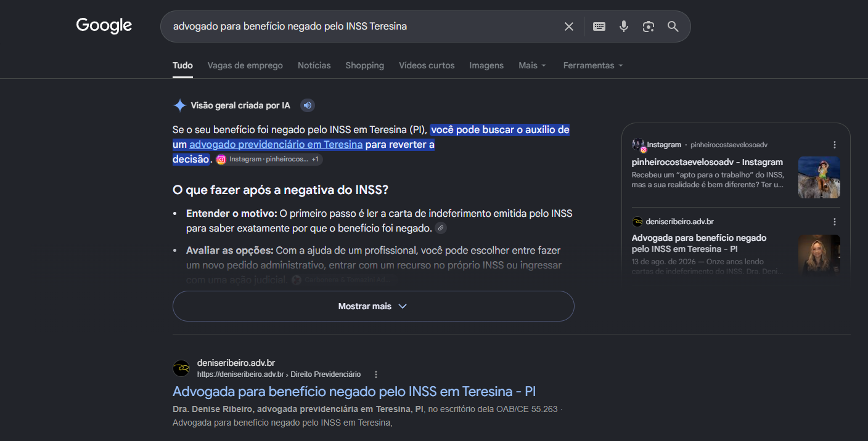868x441 pixels.
Task: Open Vídeos curtos tab
Action: [427, 65]
